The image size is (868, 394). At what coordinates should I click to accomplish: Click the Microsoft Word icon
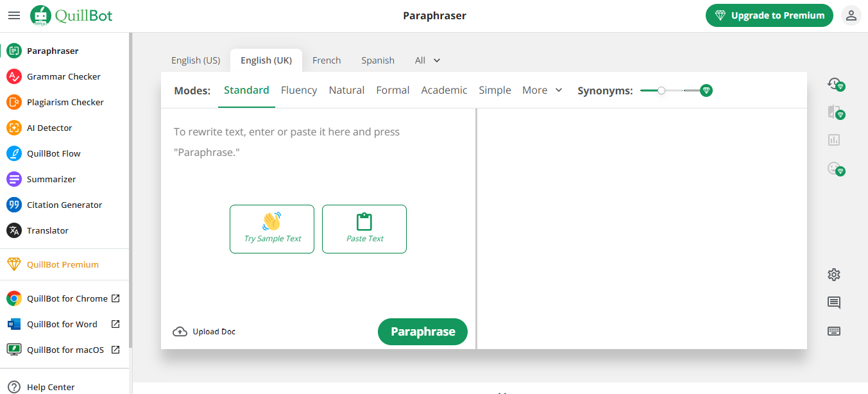click(14, 324)
